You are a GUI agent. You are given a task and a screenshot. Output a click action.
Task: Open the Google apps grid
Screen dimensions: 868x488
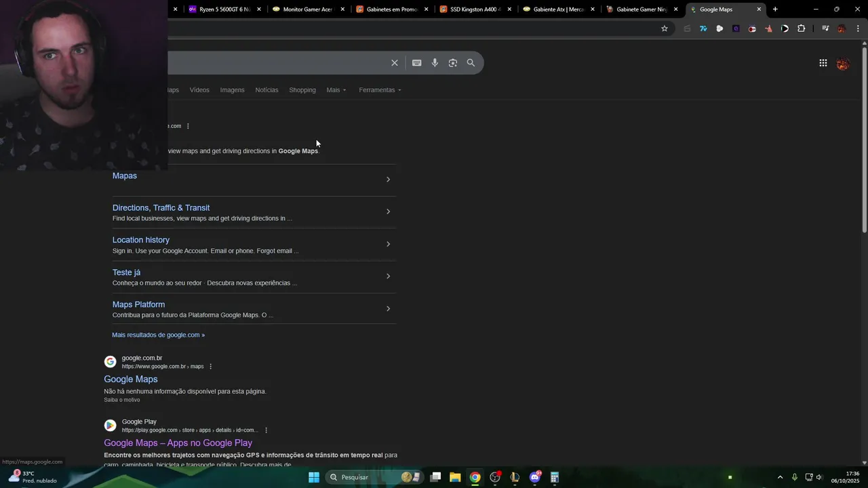(x=823, y=63)
